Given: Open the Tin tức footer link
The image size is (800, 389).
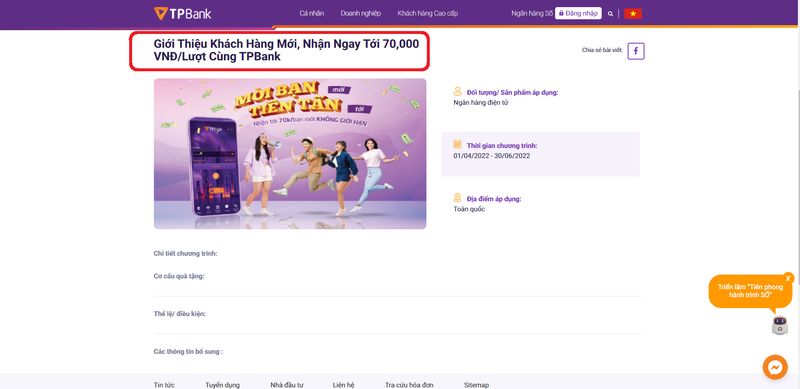Looking at the screenshot, I should tap(164, 385).
